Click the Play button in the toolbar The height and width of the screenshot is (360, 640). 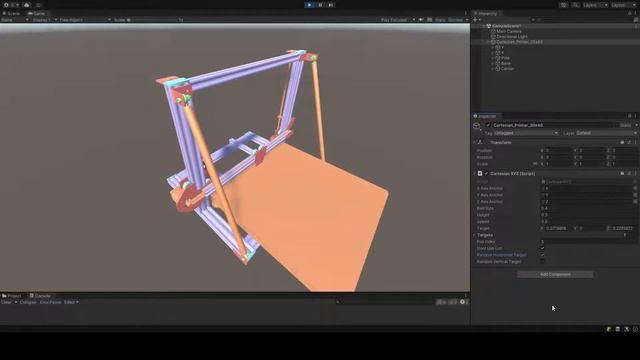pyautogui.click(x=309, y=5)
